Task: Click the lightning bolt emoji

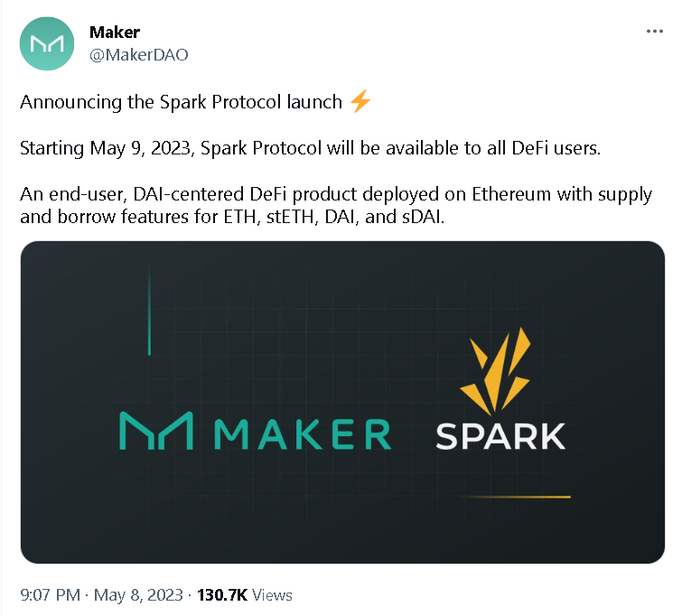Action: coord(360,101)
